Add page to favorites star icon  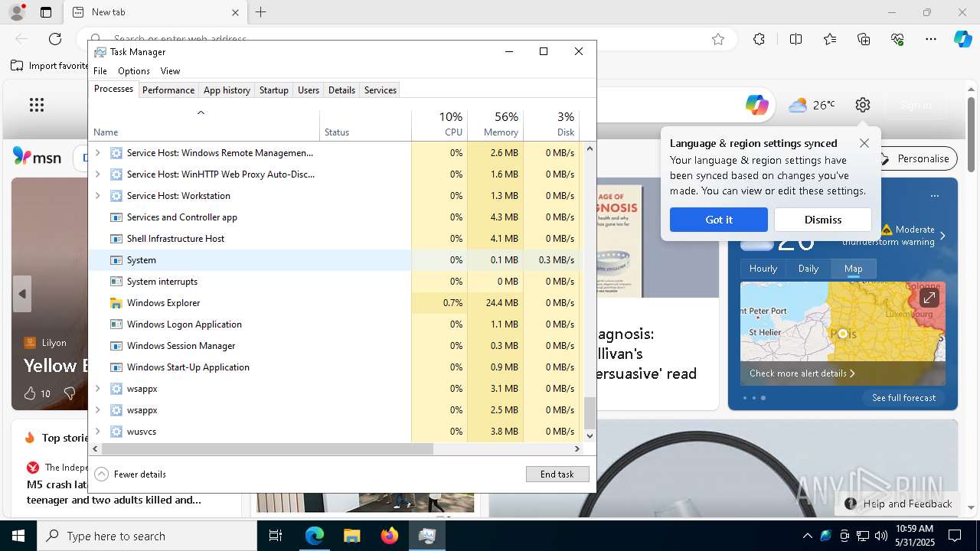tap(718, 39)
